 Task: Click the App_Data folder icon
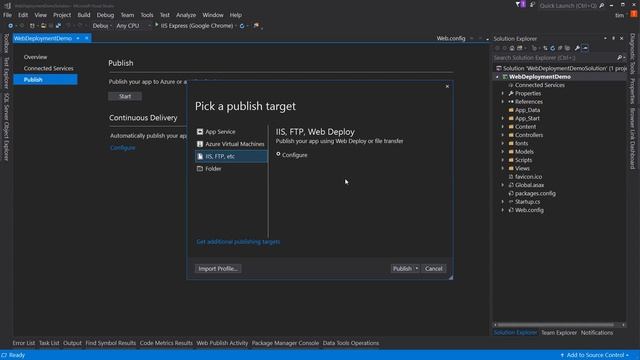tap(511, 110)
